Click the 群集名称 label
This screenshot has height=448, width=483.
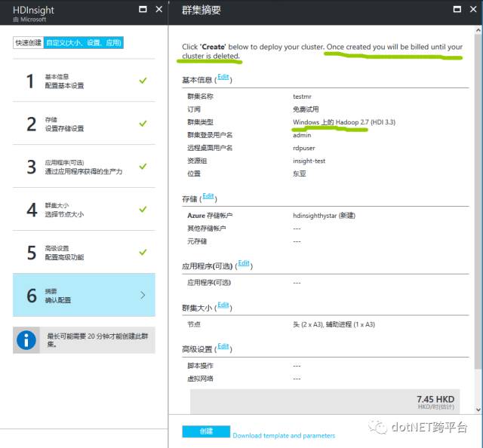pyautogui.click(x=200, y=97)
